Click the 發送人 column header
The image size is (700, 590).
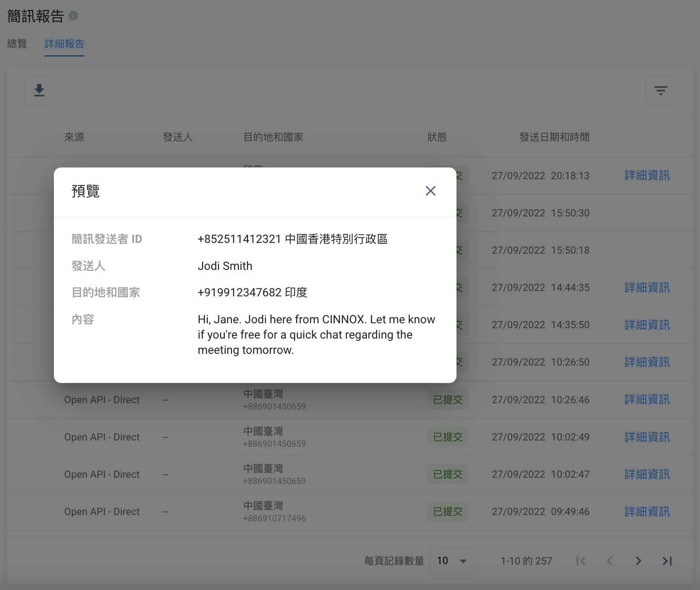[x=178, y=137]
